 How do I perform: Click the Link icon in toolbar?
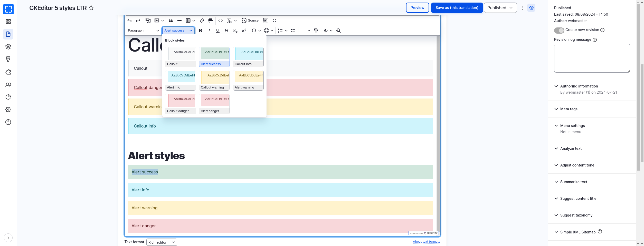click(x=202, y=21)
